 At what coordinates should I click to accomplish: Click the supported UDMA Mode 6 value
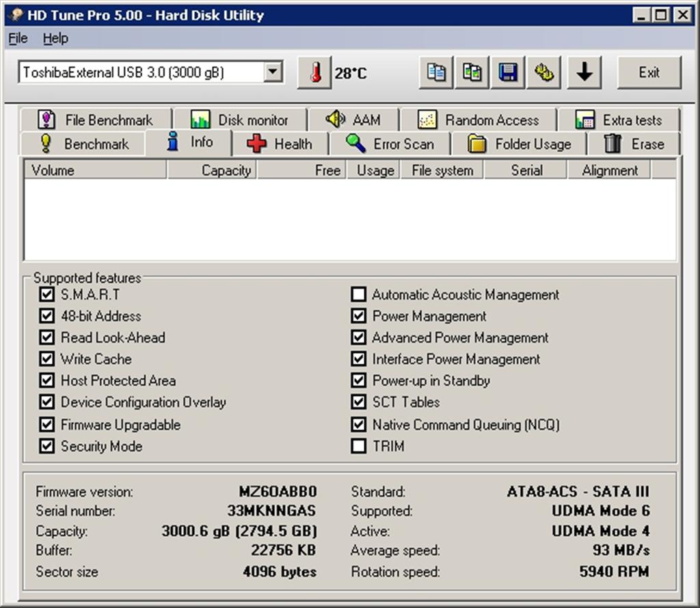[x=601, y=511]
